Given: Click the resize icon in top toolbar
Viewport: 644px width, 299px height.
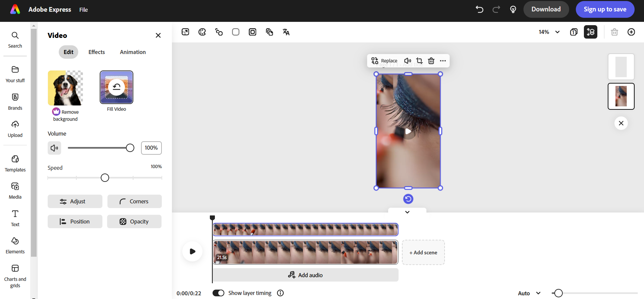Looking at the screenshot, I should coord(185,32).
